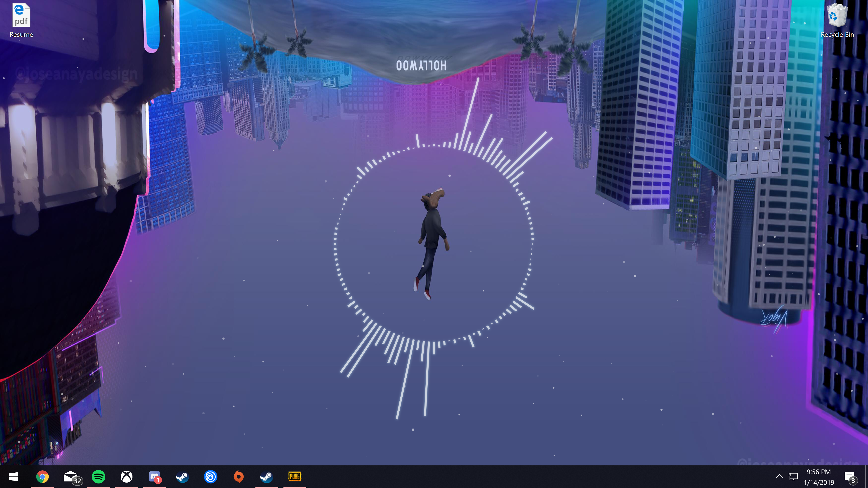Open the clock and calendar flyout

(819, 477)
